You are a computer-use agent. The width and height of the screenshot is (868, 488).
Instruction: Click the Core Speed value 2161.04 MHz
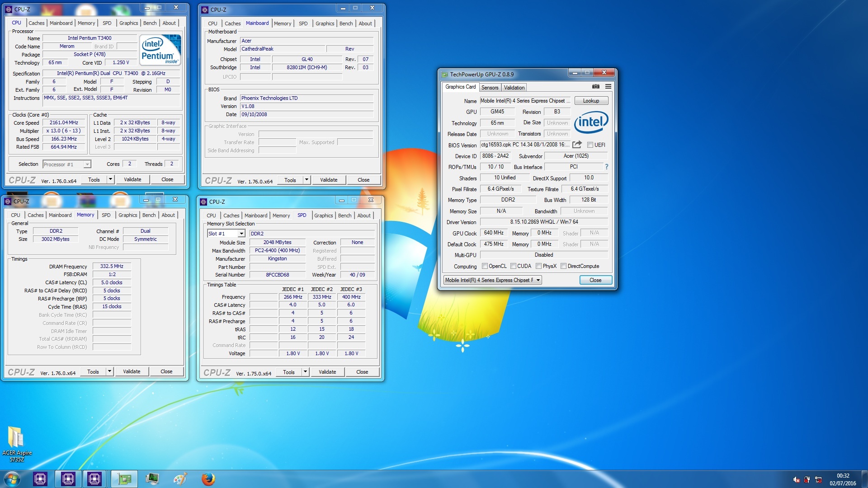(x=64, y=122)
